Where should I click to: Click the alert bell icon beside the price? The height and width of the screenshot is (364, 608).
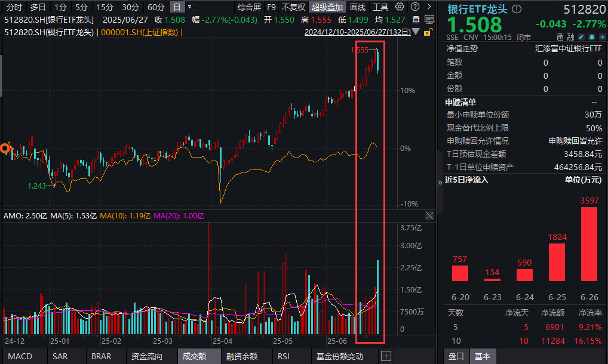592,37
